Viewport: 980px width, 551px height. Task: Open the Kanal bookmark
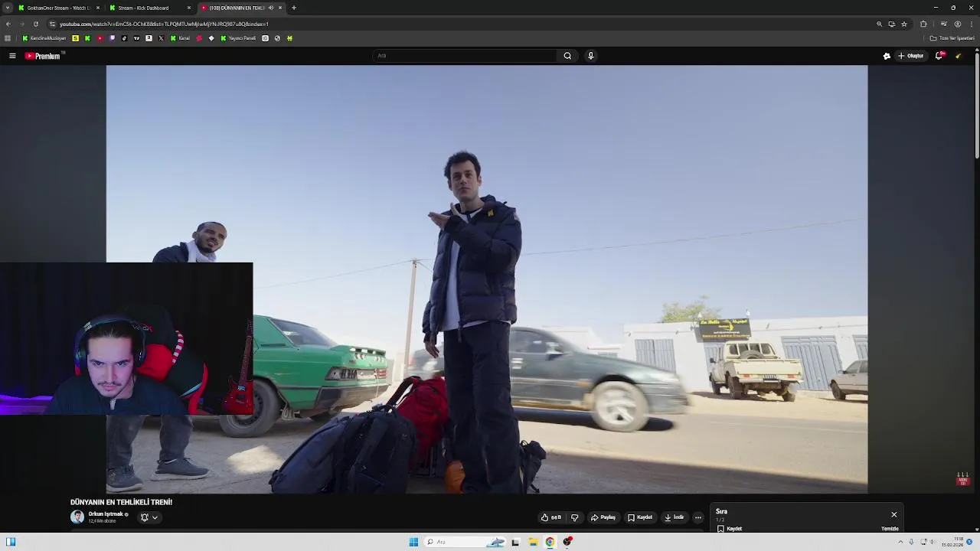[x=180, y=38]
